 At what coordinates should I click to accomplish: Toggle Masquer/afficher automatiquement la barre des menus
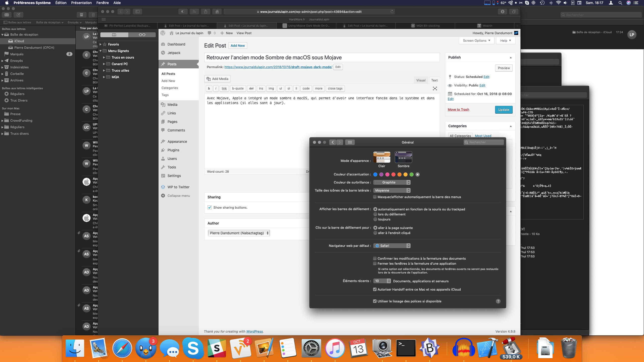pyautogui.click(x=375, y=197)
